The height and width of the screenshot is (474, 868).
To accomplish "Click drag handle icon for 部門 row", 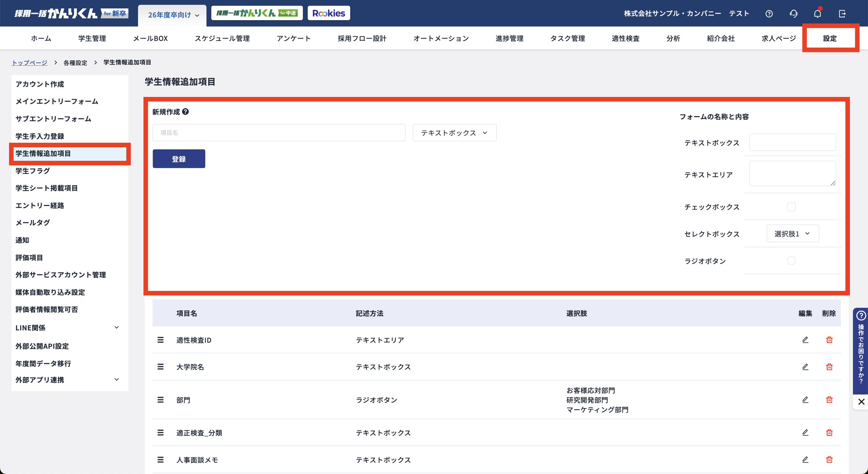I will 160,400.
